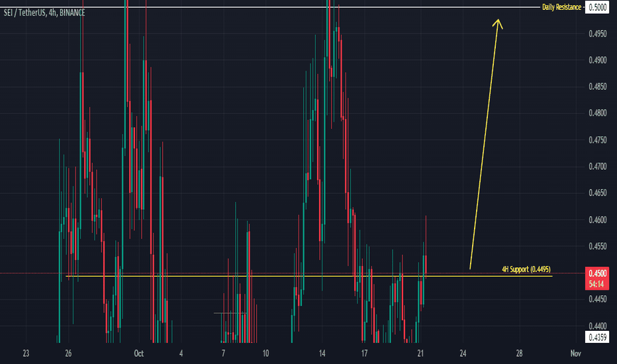Select the short gray horizontal line near Oct 7
Viewport: 617px width, 364px height.
tap(230, 313)
